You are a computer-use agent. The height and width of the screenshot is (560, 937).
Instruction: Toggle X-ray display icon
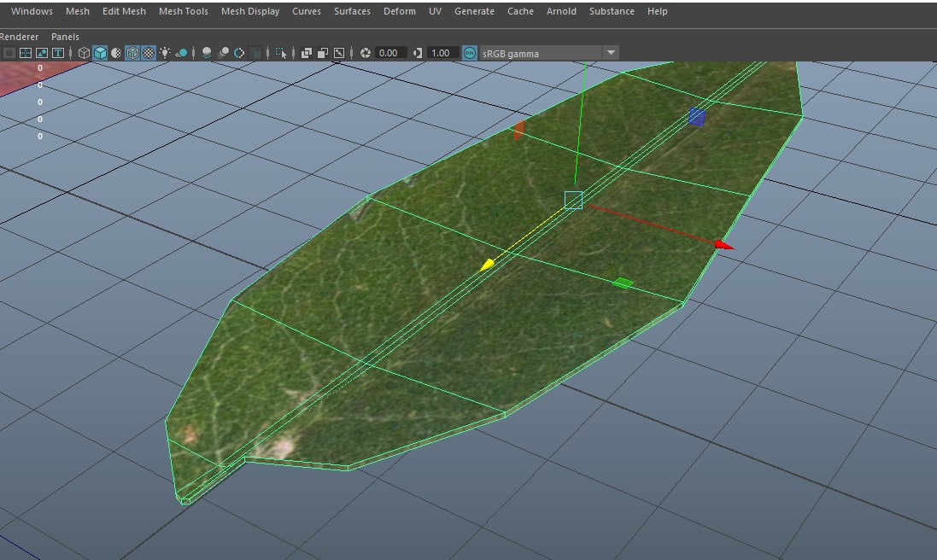click(307, 53)
